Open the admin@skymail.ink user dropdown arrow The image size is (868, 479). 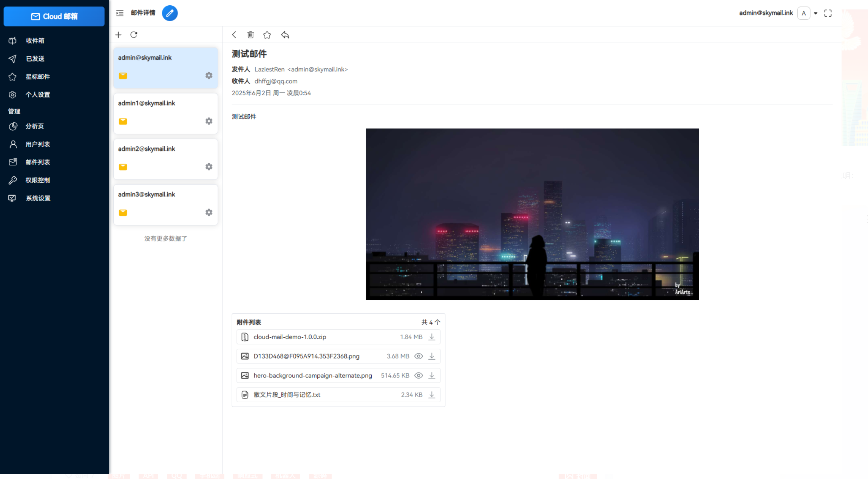click(x=816, y=13)
